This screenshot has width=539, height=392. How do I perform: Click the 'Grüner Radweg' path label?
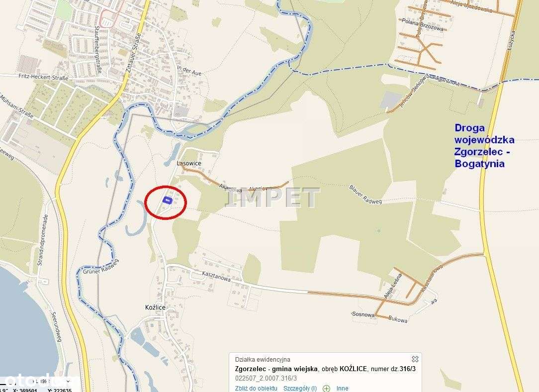(x=101, y=267)
